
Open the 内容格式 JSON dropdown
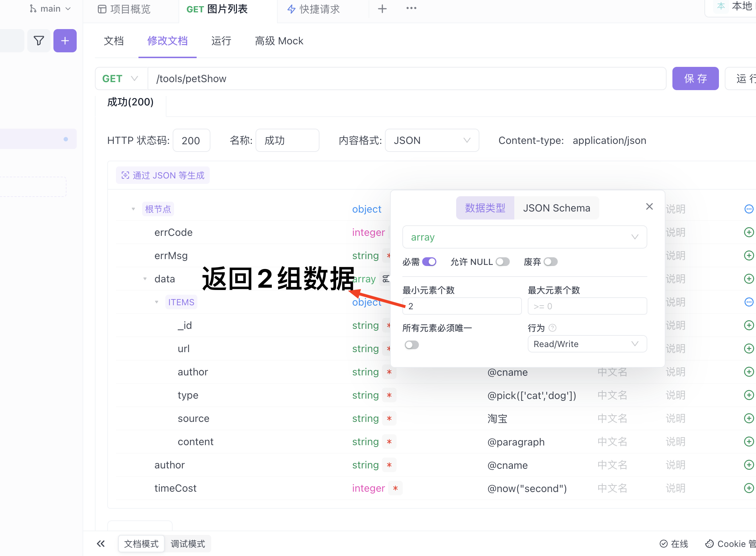[432, 140]
